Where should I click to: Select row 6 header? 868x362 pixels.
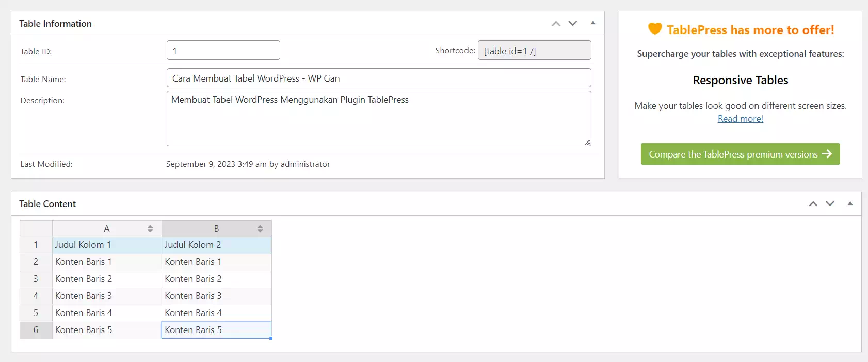tap(36, 330)
